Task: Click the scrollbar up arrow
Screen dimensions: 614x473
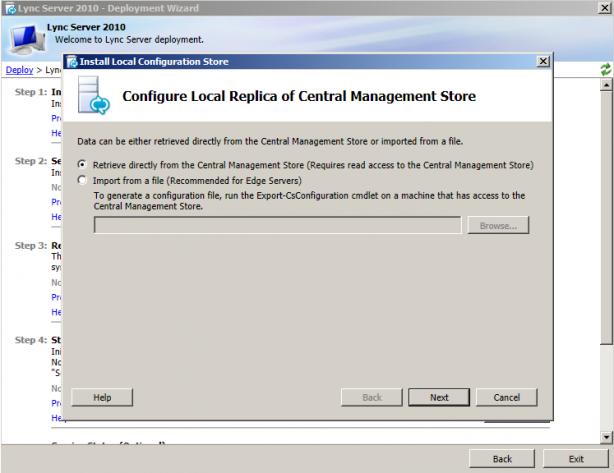Action: 606,85
